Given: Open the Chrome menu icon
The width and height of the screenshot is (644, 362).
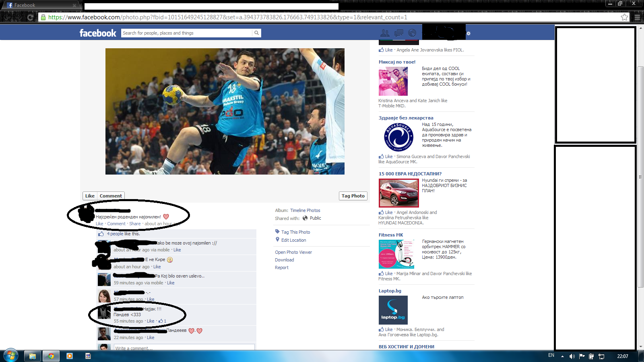Looking at the screenshot, I should (x=637, y=17).
